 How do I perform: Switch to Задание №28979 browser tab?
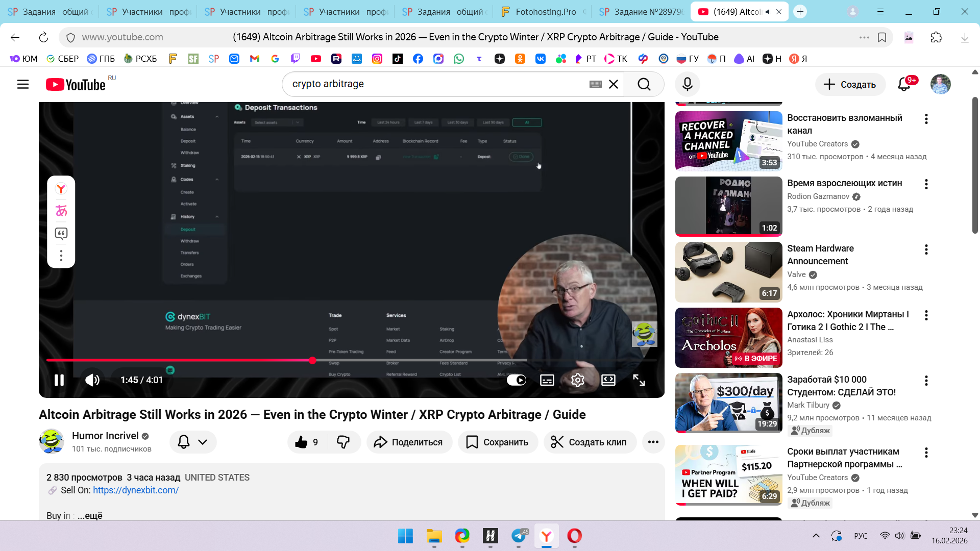[x=642, y=12]
